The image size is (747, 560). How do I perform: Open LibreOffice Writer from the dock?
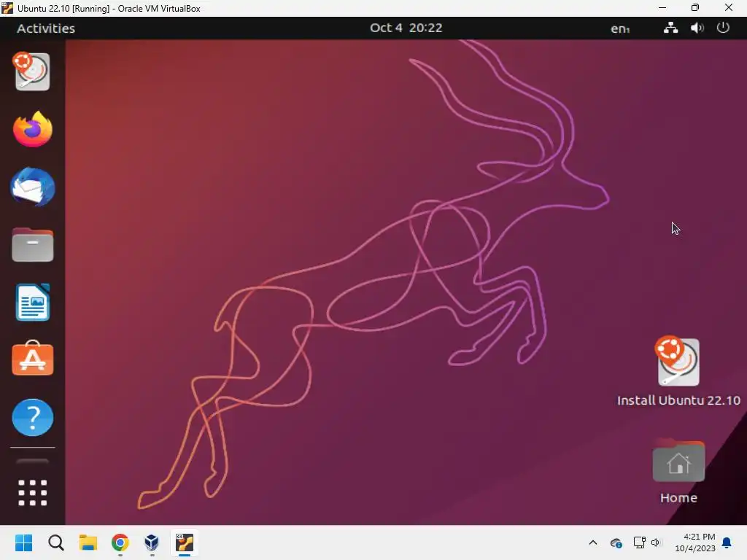32,303
